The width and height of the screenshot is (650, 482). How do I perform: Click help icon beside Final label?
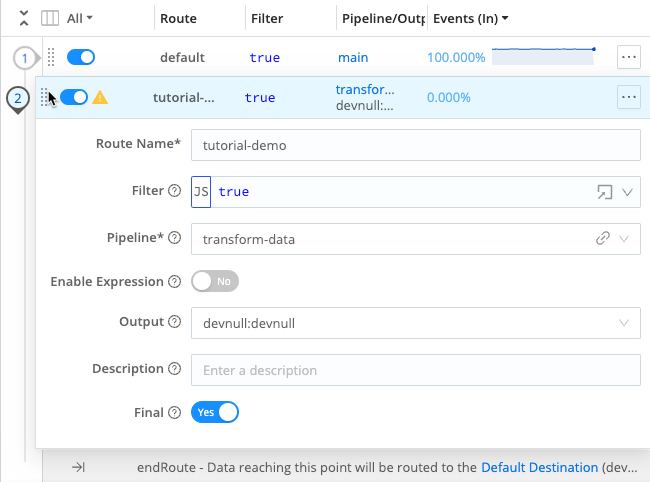[174, 412]
